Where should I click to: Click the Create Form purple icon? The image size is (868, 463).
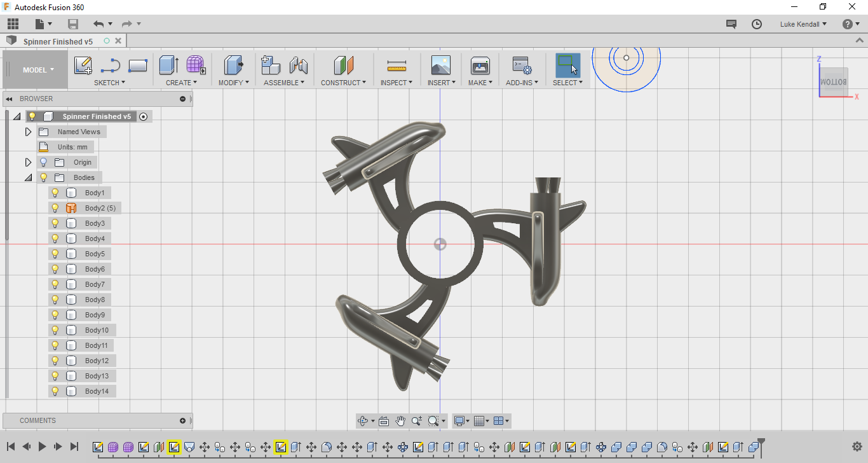[196, 65]
